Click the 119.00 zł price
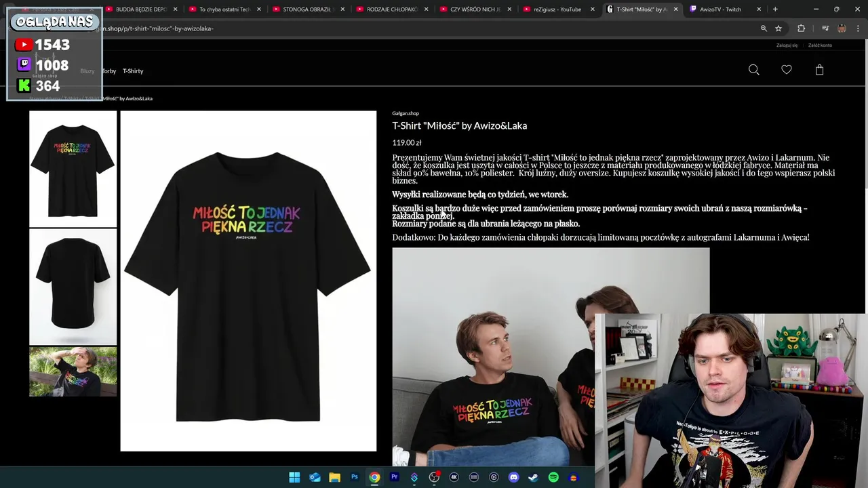868x488 pixels. click(407, 143)
